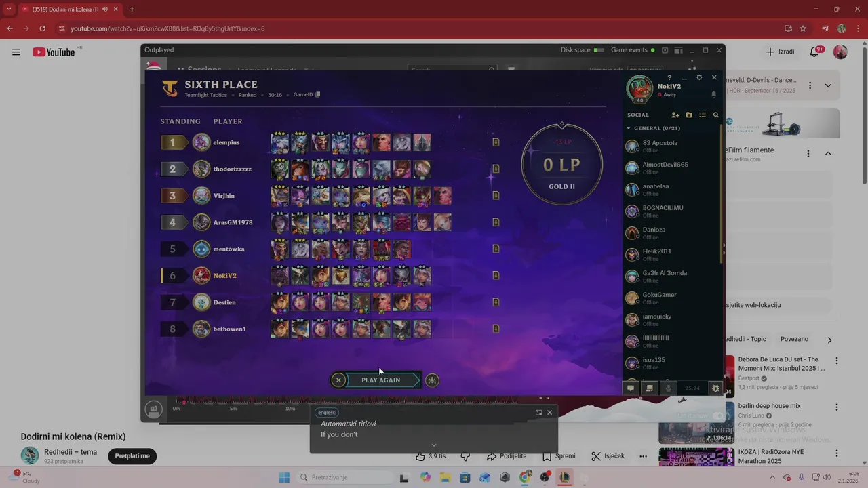Open options menu for eFilm filamente ad
868x488 pixels.
[x=808, y=154]
